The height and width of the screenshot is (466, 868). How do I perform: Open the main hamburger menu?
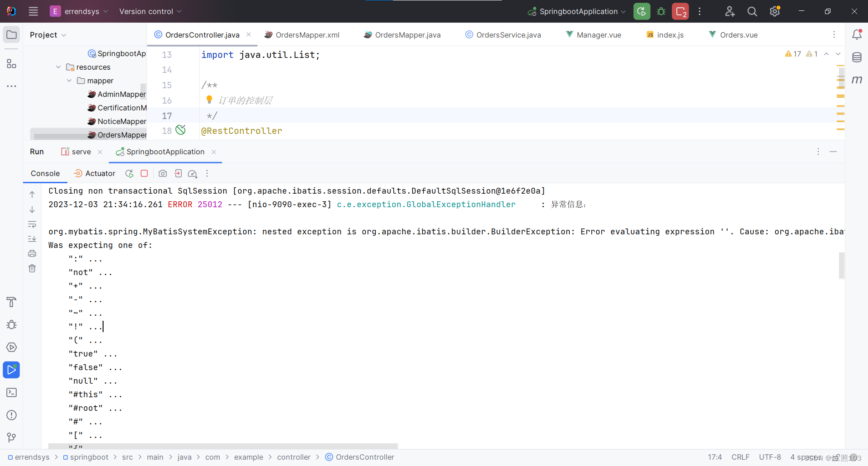point(33,11)
